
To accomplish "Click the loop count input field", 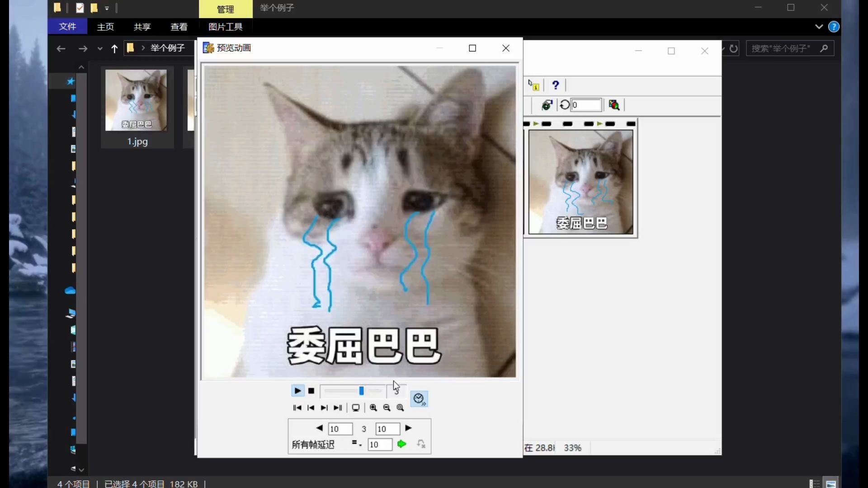I will tap(587, 105).
